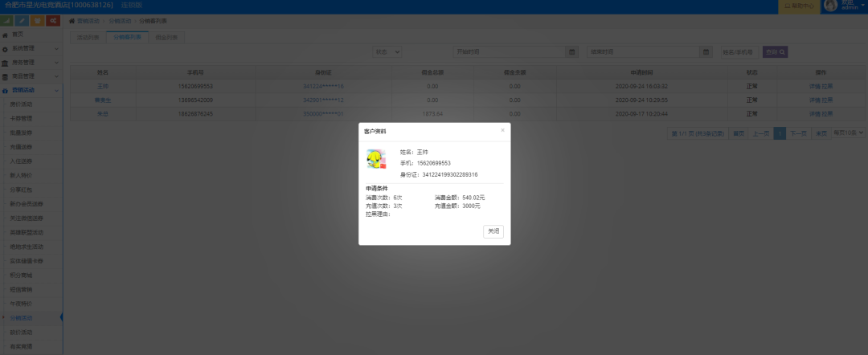
Task: Click the 姓名/手机号 search field
Action: [740, 52]
